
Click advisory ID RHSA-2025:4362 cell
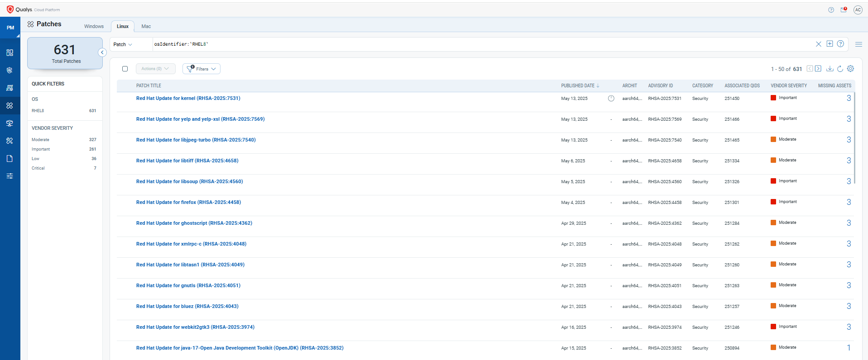665,223
